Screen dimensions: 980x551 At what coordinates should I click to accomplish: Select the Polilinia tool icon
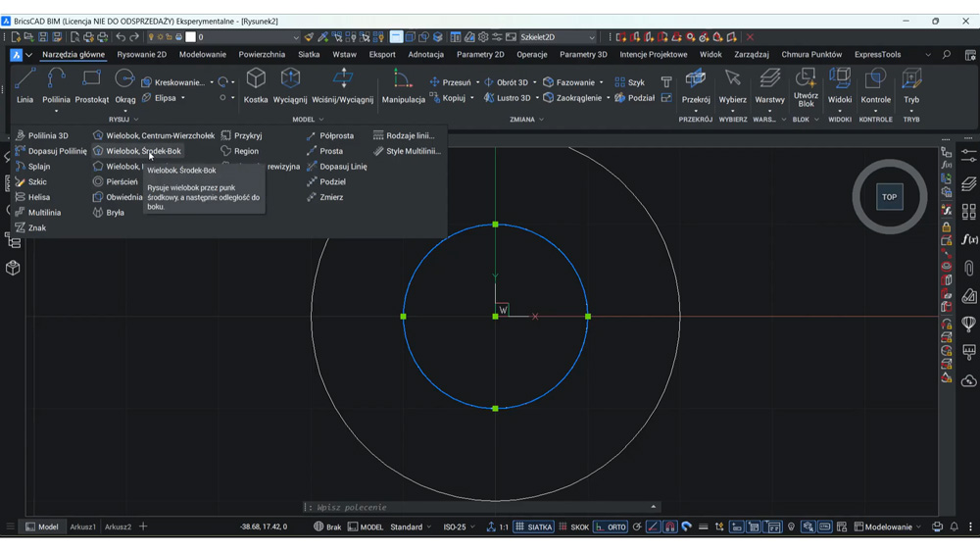click(x=56, y=78)
